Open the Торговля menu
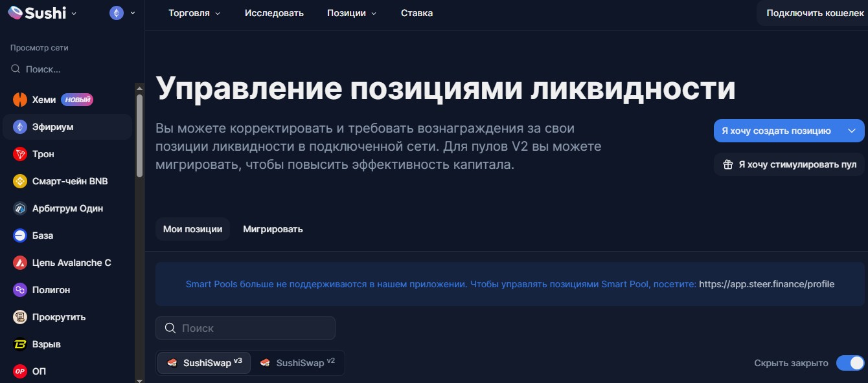 194,13
